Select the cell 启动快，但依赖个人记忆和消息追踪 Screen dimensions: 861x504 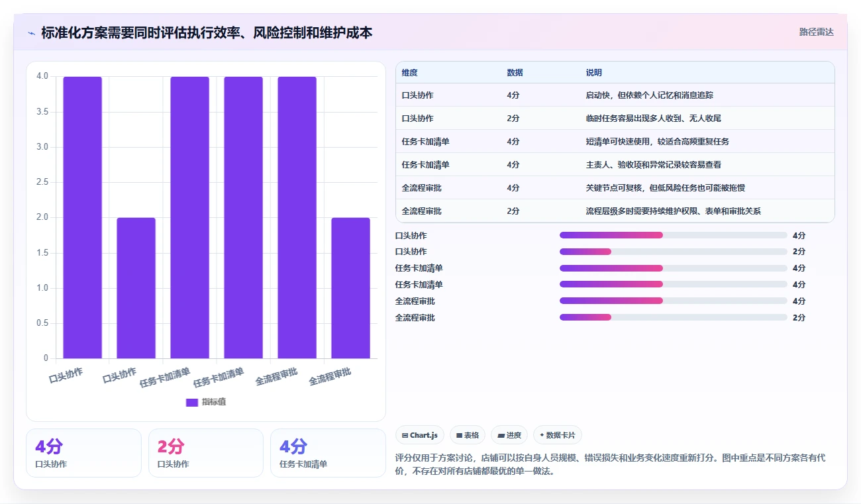[x=650, y=95]
